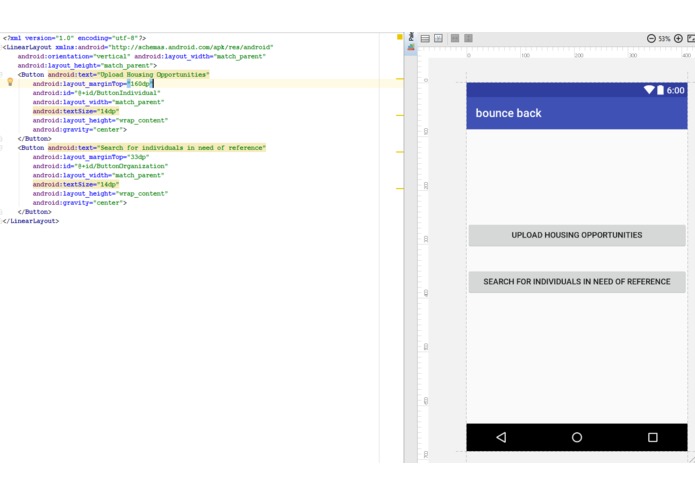Screen dimensions: 695x494
Task: Click the second layout toolbar icon with arrows
Action: coord(438,39)
